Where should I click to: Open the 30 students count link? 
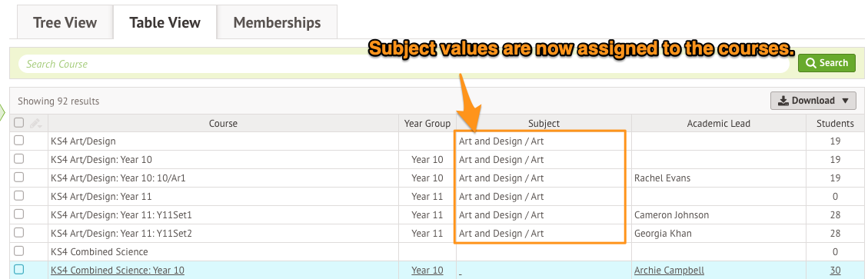836,270
